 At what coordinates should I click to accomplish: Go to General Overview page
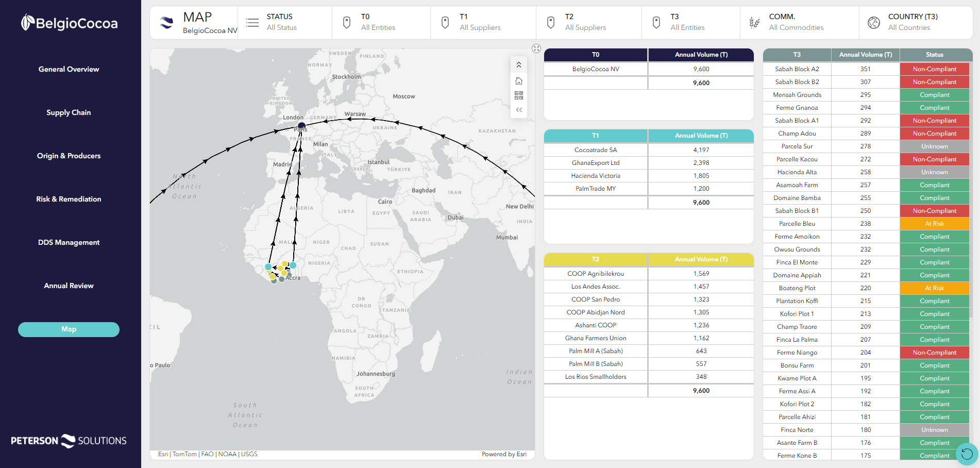[69, 69]
